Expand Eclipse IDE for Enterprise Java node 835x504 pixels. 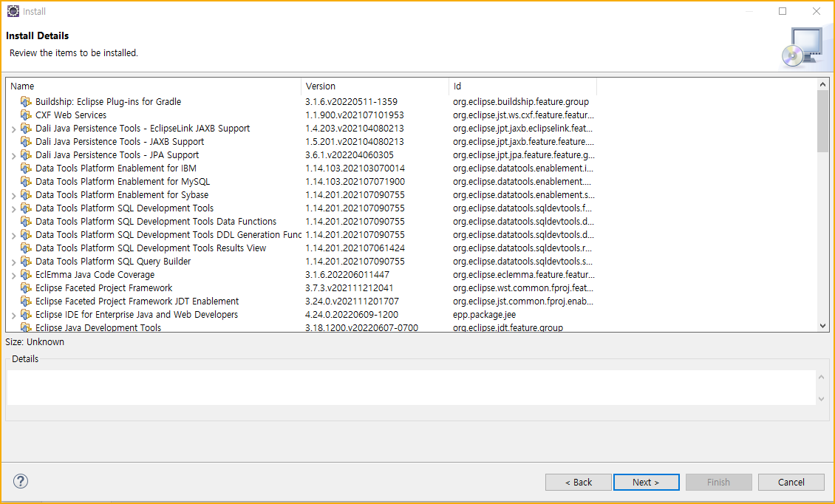tap(14, 316)
